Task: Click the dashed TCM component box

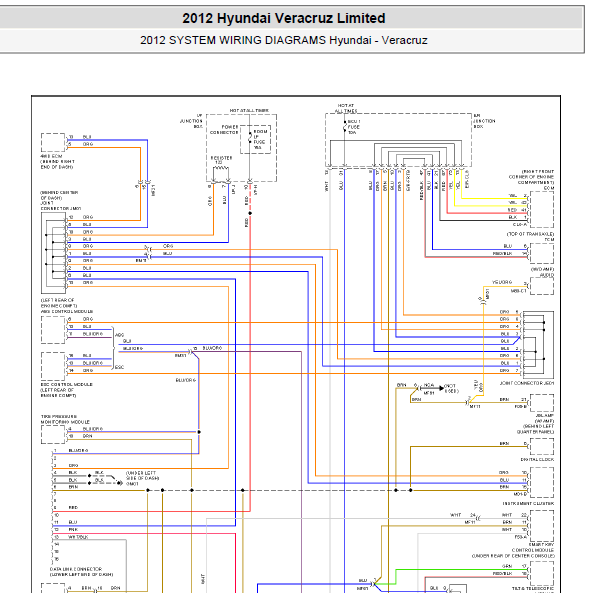Action: coord(542,253)
